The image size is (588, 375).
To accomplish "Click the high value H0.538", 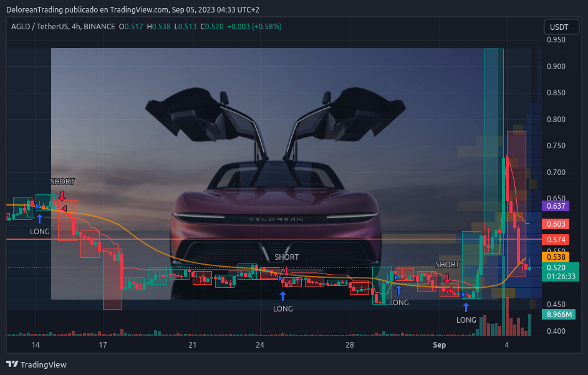I will (158, 27).
